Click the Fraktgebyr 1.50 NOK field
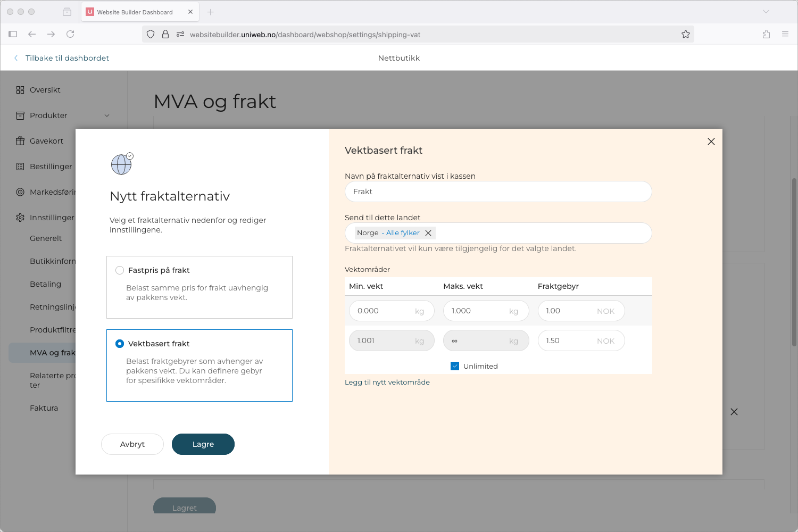 (x=581, y=340)
